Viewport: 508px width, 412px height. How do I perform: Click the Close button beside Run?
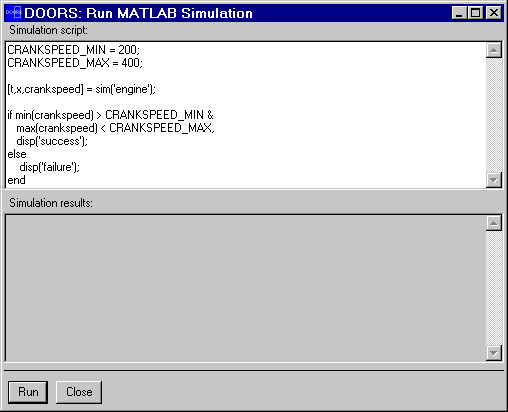[x=79, y=392]
